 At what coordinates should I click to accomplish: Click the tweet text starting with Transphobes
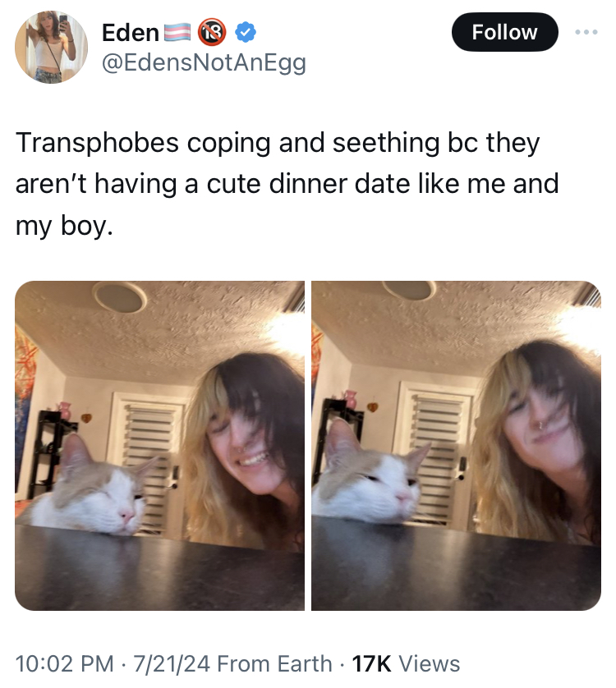pyautogui.click(x=287, y=184)
